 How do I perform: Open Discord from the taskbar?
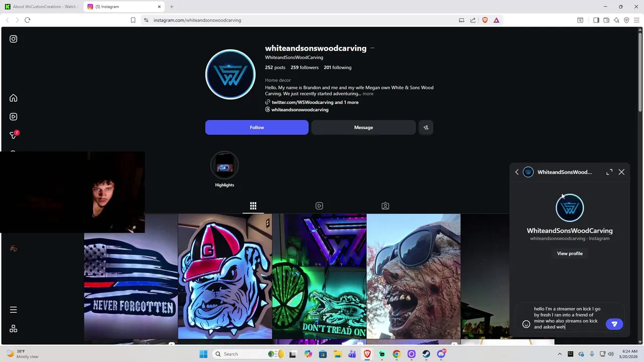441,354
